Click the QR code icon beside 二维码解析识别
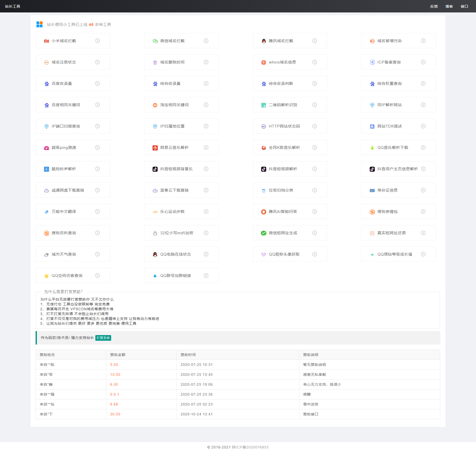 click(264, 105)
